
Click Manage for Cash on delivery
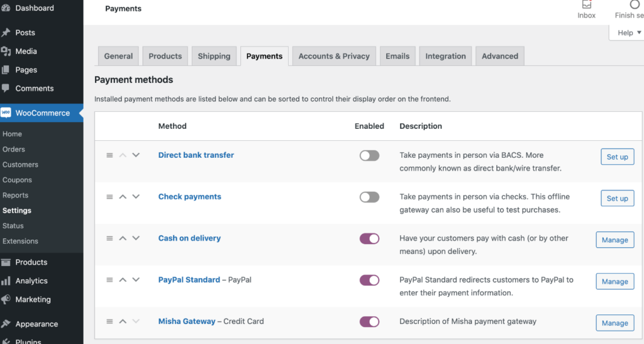click(x=615, y=240)
